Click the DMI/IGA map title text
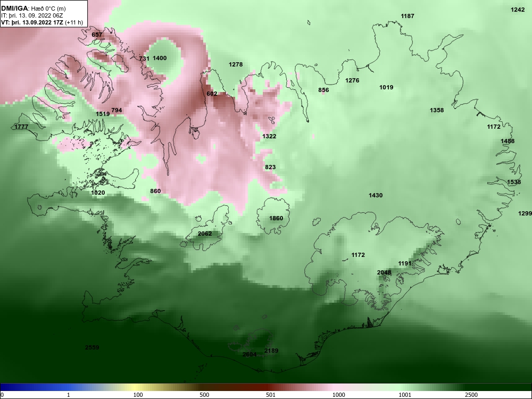Screen dimensions: 532x399 pos(33,9)
